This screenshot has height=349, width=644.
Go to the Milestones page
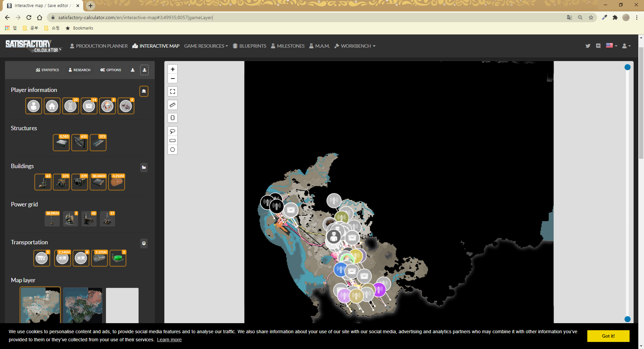[288, 46]
